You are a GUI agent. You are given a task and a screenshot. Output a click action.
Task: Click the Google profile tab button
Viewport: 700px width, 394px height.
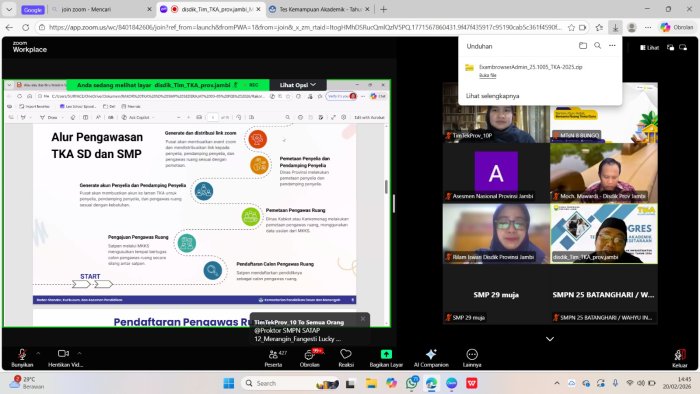33,9
